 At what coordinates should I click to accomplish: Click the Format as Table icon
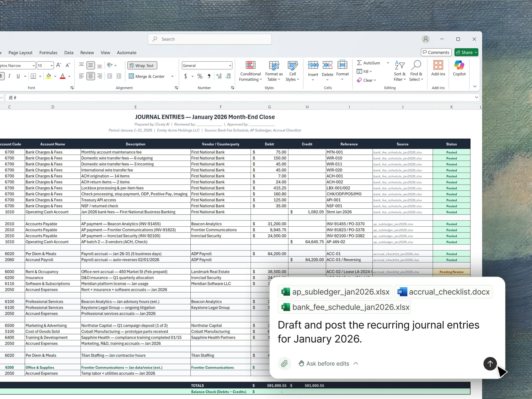[x=274, y=66]
